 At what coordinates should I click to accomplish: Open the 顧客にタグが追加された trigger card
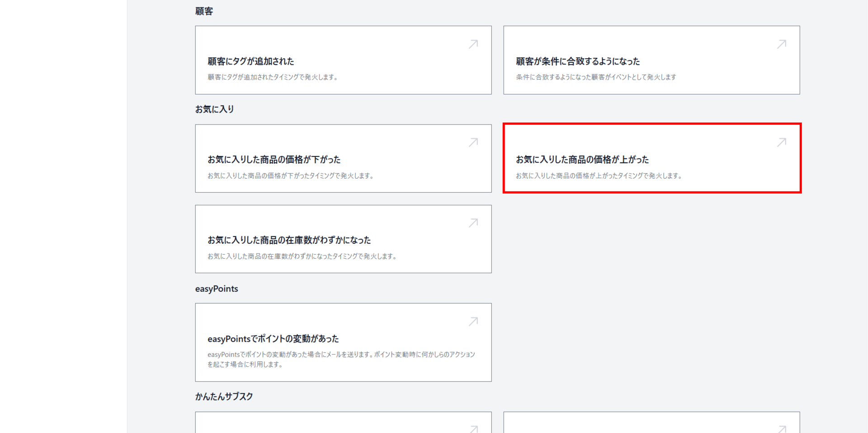point(343,60)
